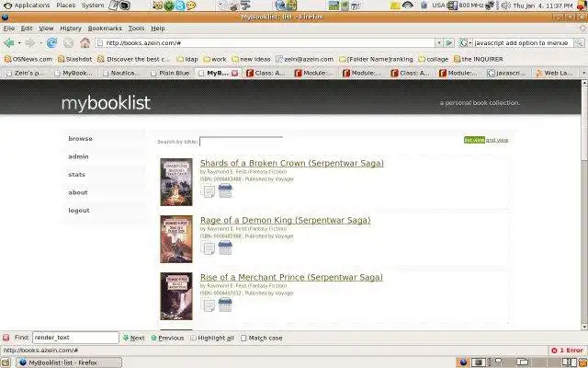588x368 pixels.
Task: Click the URL address bar
Action: click(x=266, y=43)
